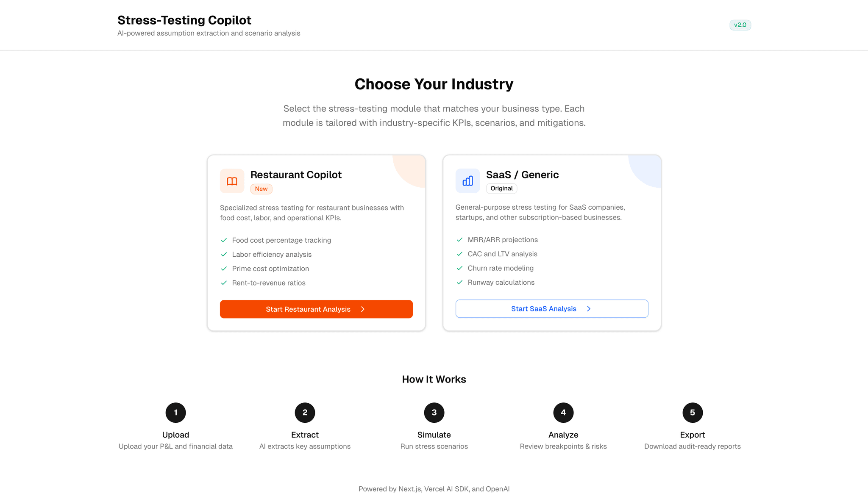This screenshot has width=868, height=499.
Task: Click checkmark next to Prime cost optimization
Action: point(224,269)
